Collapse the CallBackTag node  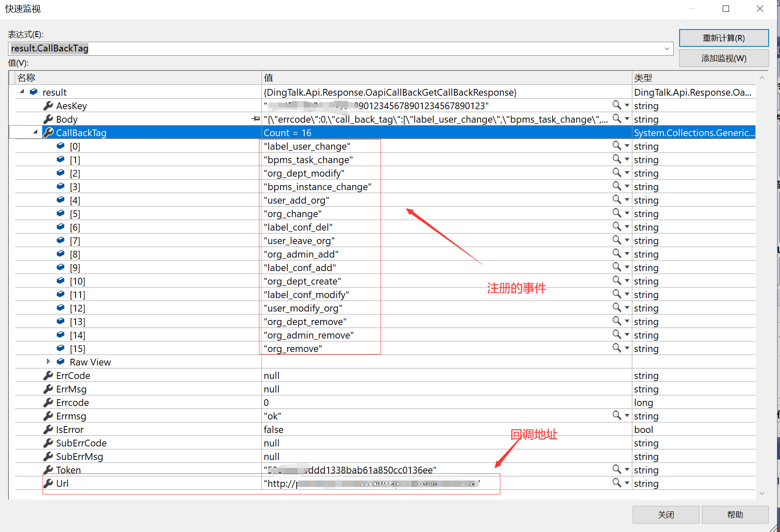pyautogui.click(x=35, y=132)
